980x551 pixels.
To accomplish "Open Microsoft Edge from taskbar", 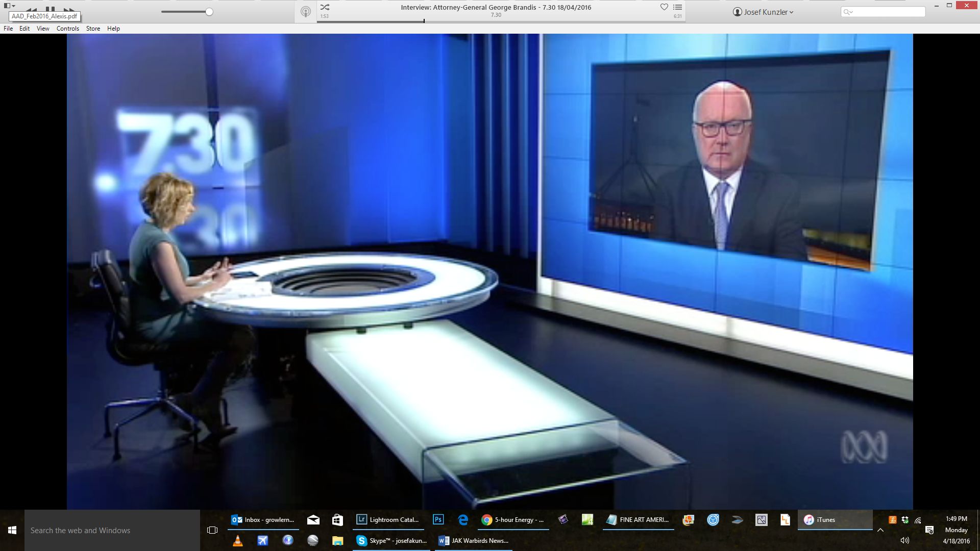I will (463, 520).
